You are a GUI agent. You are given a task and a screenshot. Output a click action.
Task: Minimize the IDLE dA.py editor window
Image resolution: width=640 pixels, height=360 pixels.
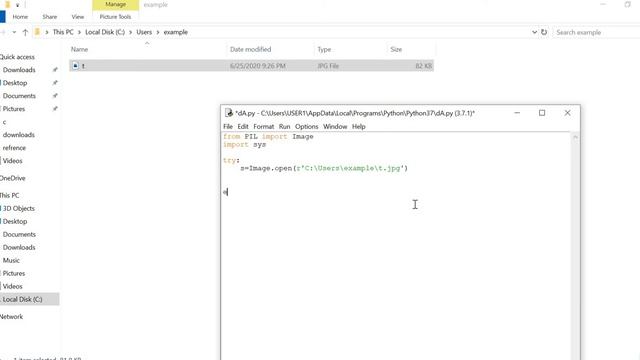click(x=517, y=113)
